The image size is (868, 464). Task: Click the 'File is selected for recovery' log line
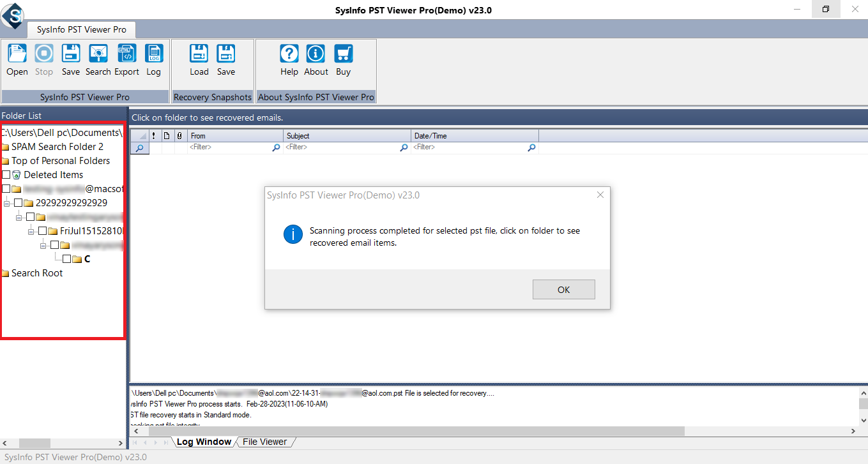[x=312, y=393]
